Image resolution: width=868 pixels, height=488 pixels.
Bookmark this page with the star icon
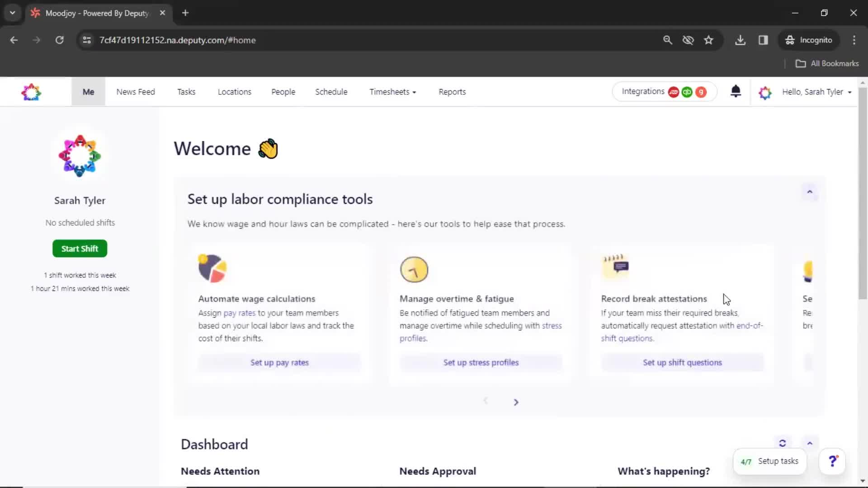(708, 40)
